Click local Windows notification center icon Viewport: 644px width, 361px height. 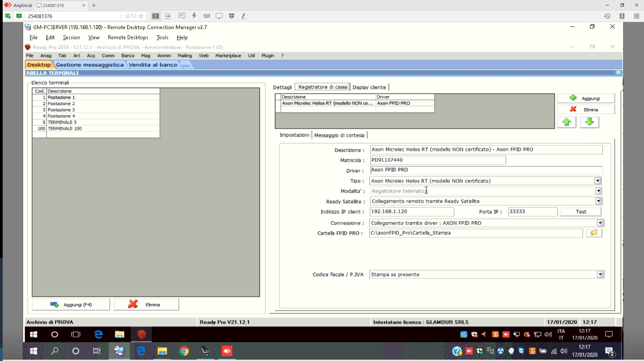[x=610, y=351]
